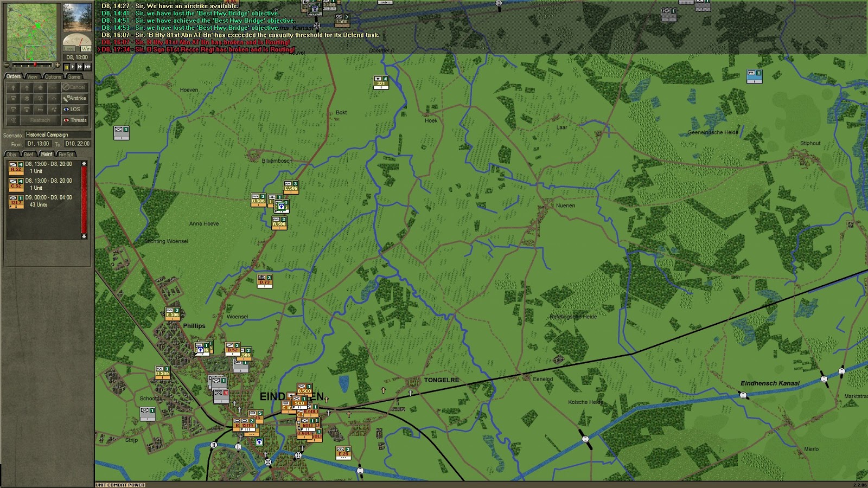Viewport: 868px width, 488px height.
Task: Run the game at normal speed
Action: tap(73, 67)
